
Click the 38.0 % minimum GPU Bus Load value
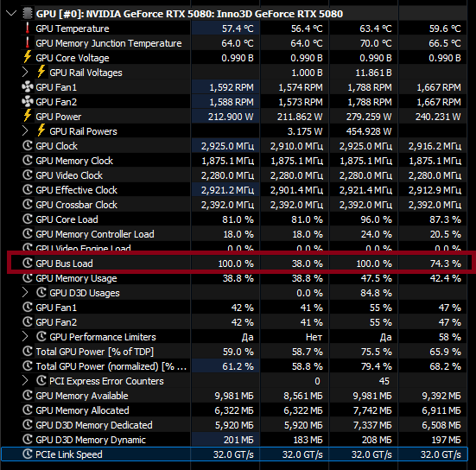(307, 264)
